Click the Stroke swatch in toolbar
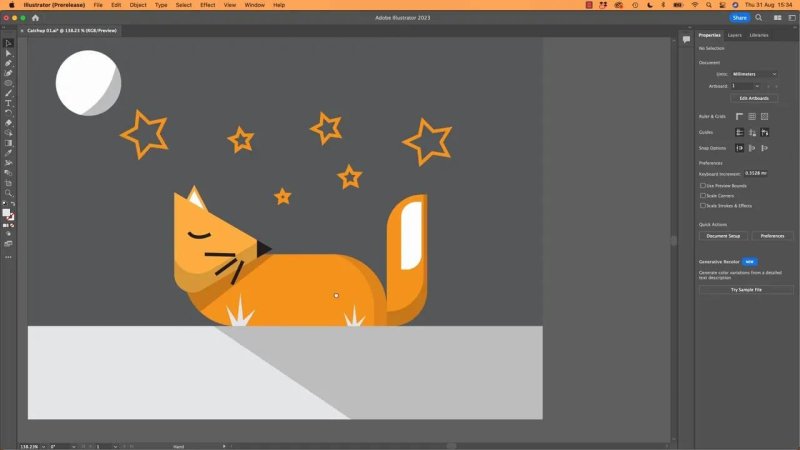Image resolution: width=800 pixels, height=450 pixels. coord(11,217)
